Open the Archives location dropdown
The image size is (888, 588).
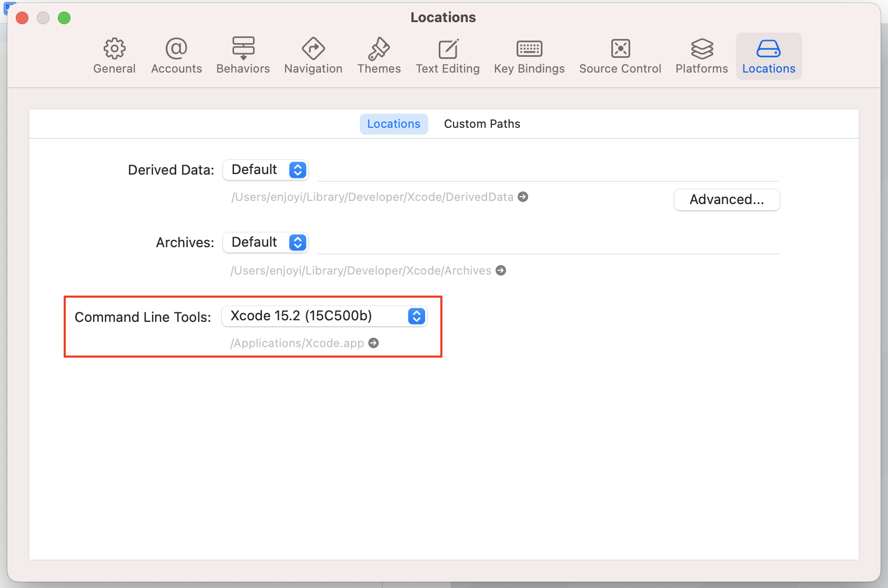[x=266, y=242]
